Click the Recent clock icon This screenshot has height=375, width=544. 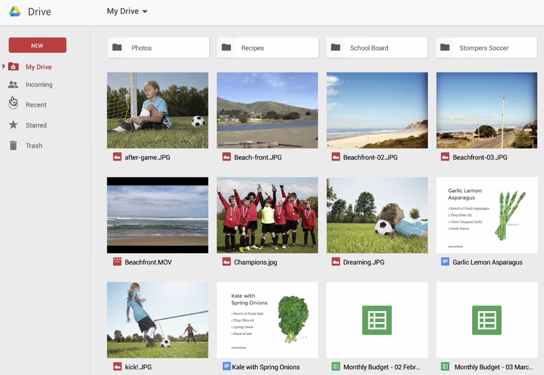13,103
